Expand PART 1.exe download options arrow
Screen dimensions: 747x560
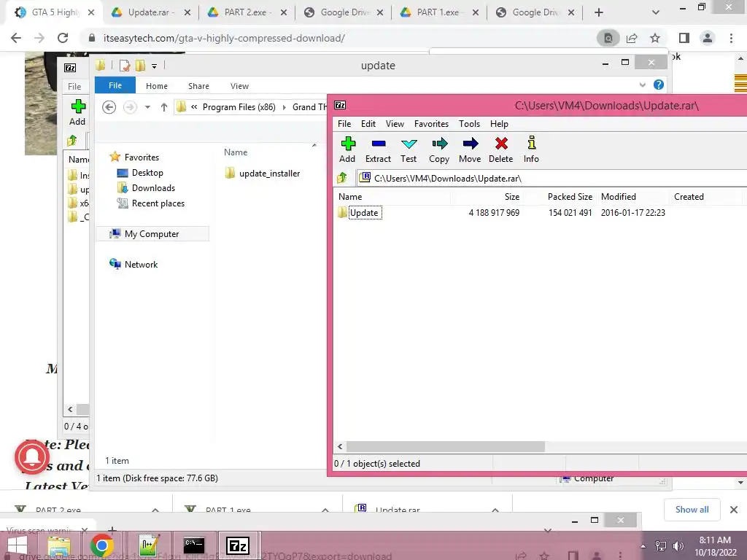click(325, 510)
